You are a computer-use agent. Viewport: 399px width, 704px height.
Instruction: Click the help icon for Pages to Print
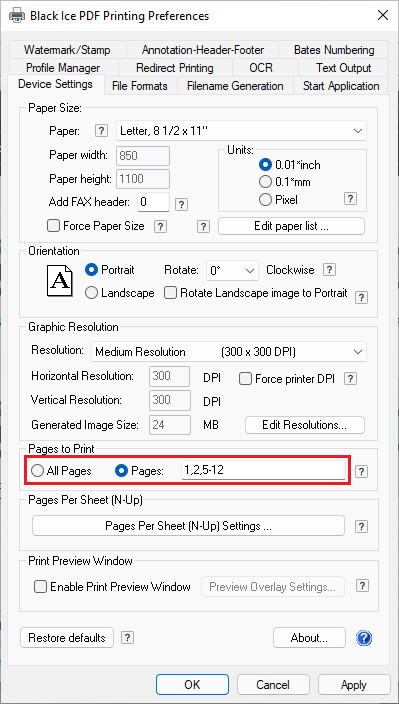[362, 471]
